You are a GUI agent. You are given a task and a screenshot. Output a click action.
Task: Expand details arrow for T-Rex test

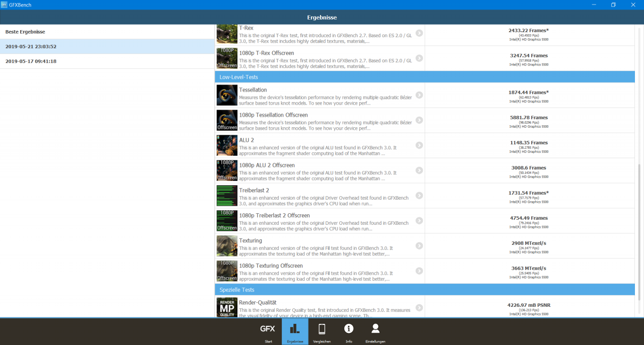click(419, 33)
